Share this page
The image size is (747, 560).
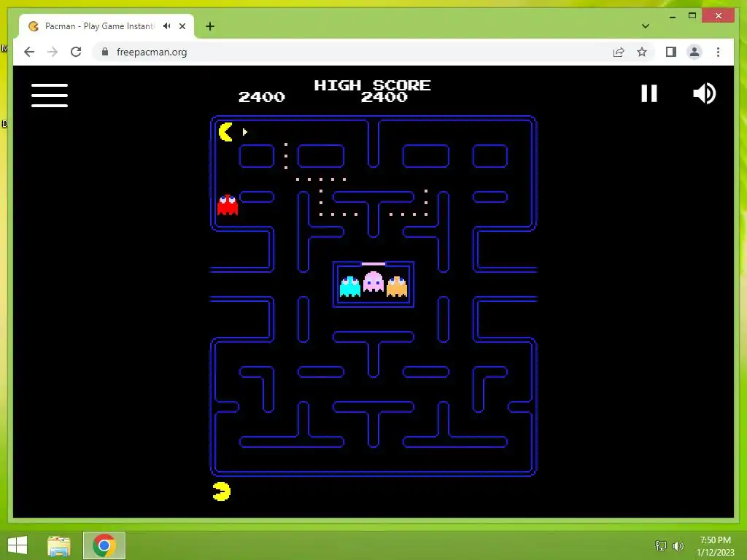[619, 52]
